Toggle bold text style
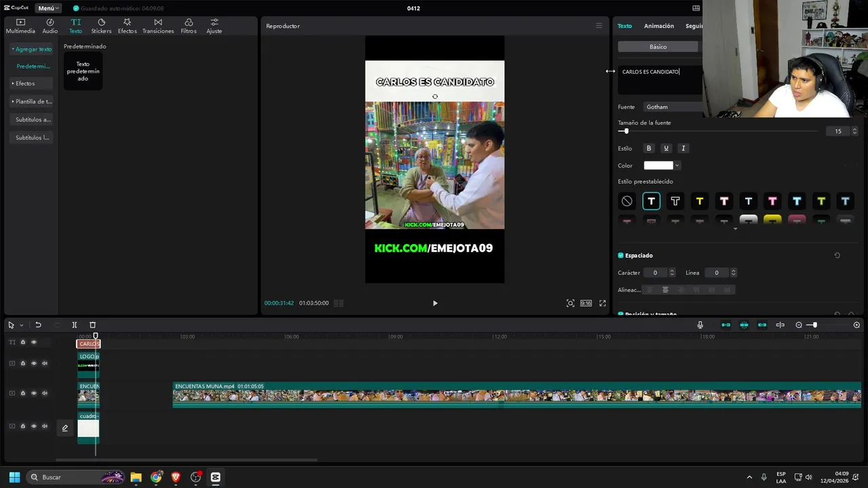The width and height of the screenshot is (868, 488). [648, 148]
